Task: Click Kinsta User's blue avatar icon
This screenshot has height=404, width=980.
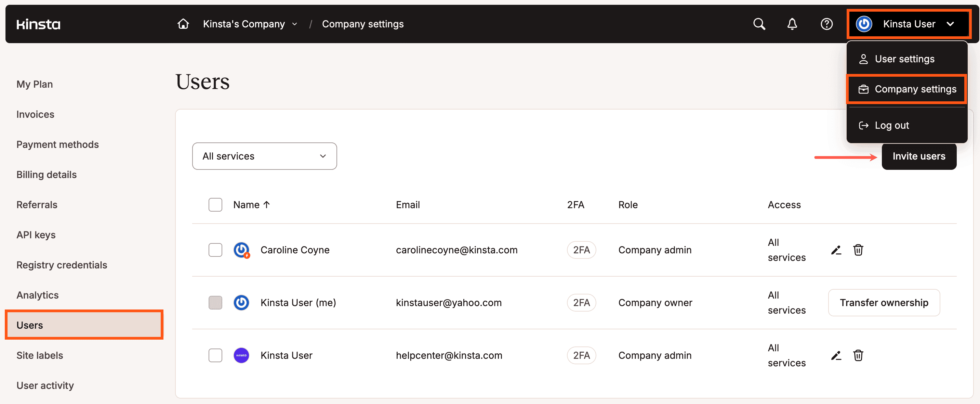Action: pyautogui.click(x=241, y=302)
